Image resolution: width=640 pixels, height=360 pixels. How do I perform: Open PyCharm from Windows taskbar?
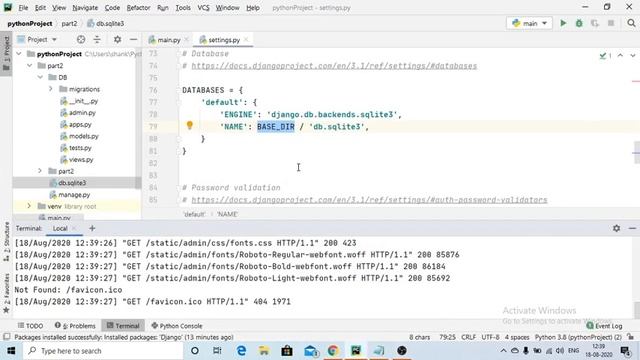(x=356, y=351)
